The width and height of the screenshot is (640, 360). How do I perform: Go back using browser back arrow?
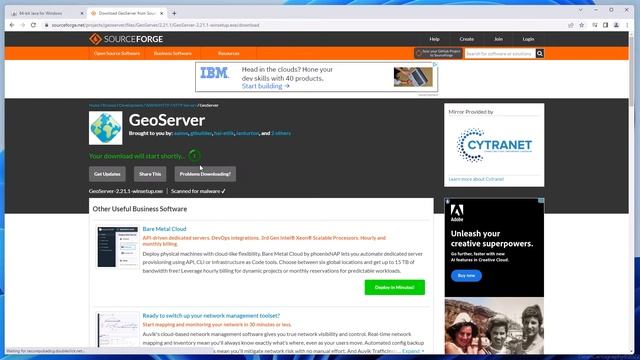12,25
